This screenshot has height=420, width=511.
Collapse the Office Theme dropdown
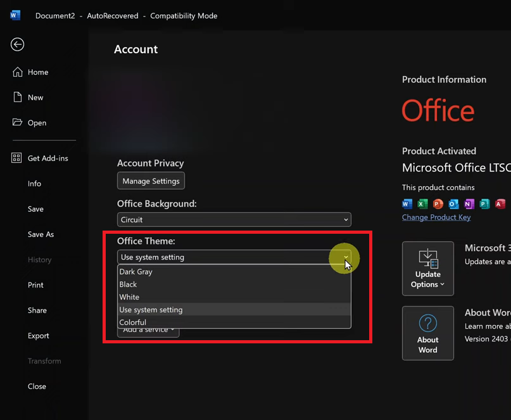pyautogui.click(x=234, y=257)
